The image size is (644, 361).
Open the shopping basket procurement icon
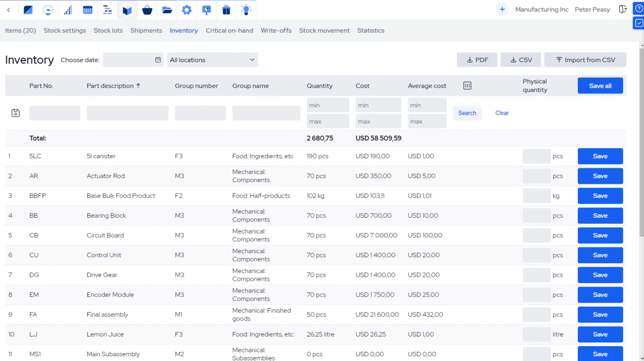(x=147, y=10)
